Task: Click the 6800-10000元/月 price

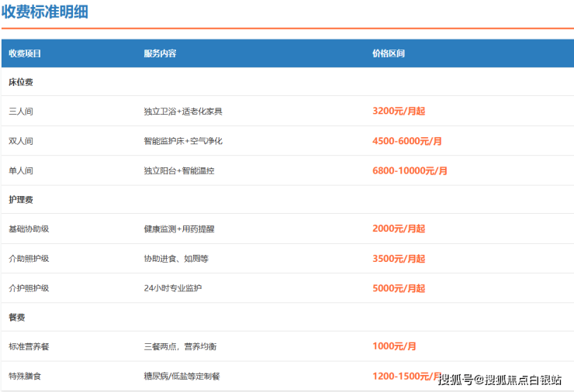Action: 410,170
